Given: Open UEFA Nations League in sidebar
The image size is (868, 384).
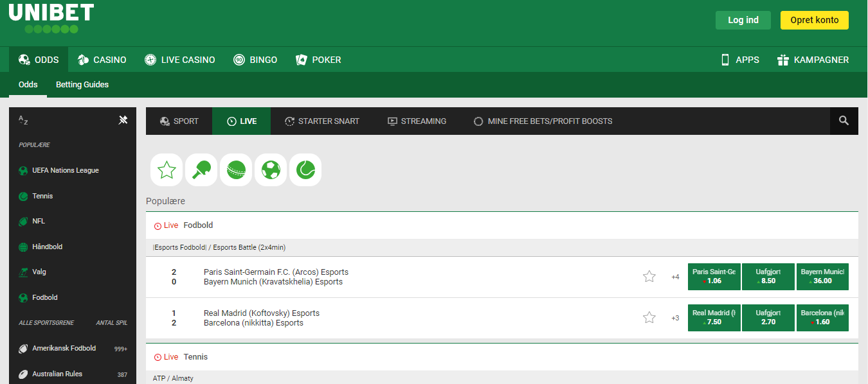Looking at the screenshot, I should (65, 171).
